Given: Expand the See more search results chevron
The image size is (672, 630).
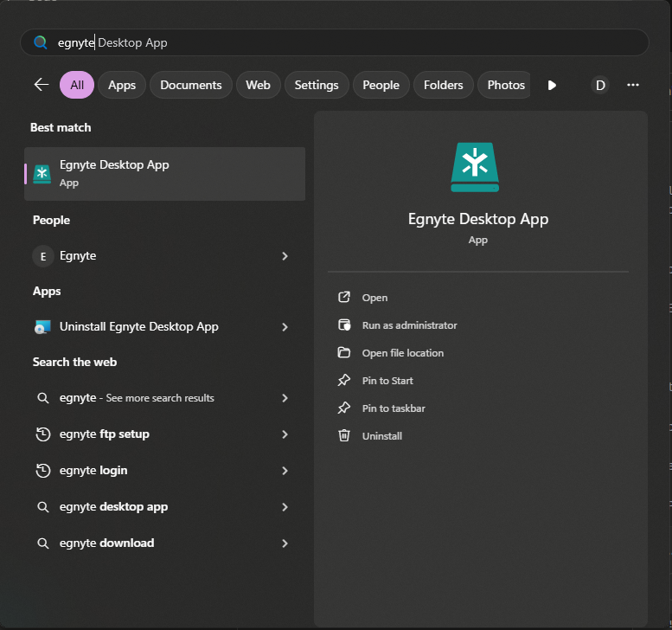Looking at the screenshot, I should click(285, 398).
